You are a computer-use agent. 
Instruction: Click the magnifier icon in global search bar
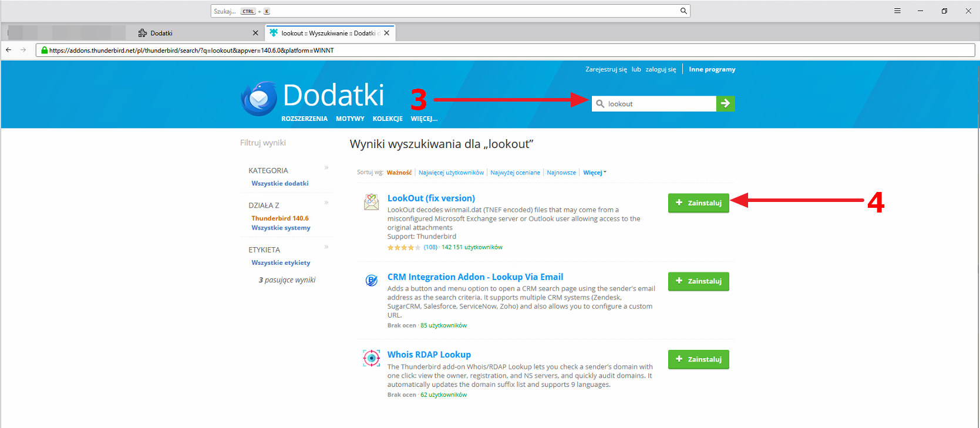click(x=683, y=11)
